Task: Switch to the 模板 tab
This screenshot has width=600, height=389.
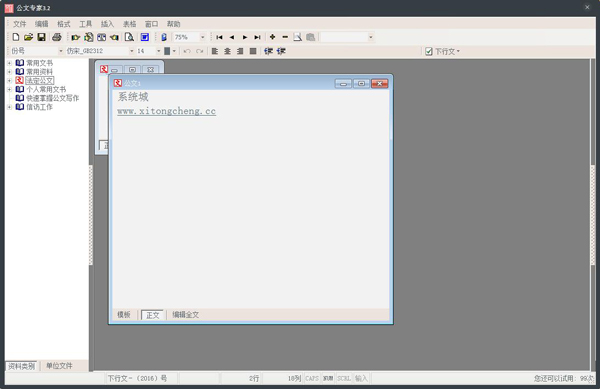Action: [x=124, y=315]
